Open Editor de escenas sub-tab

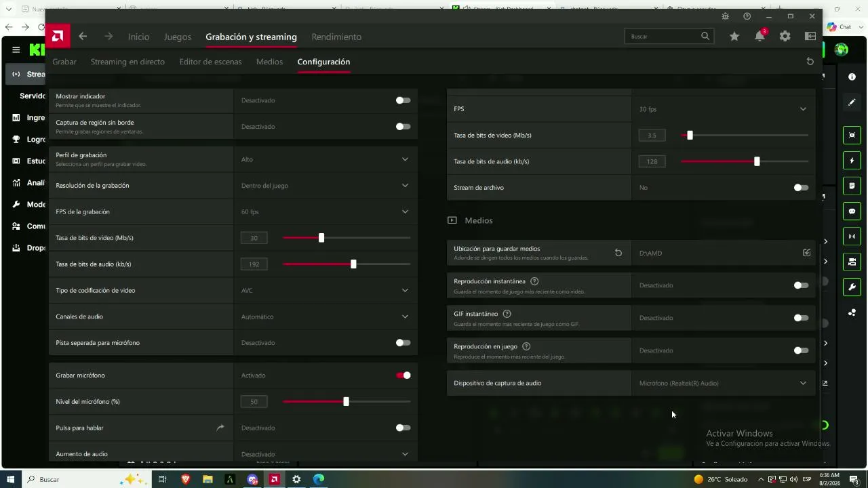pyautogui.click(x=210, y=62)
